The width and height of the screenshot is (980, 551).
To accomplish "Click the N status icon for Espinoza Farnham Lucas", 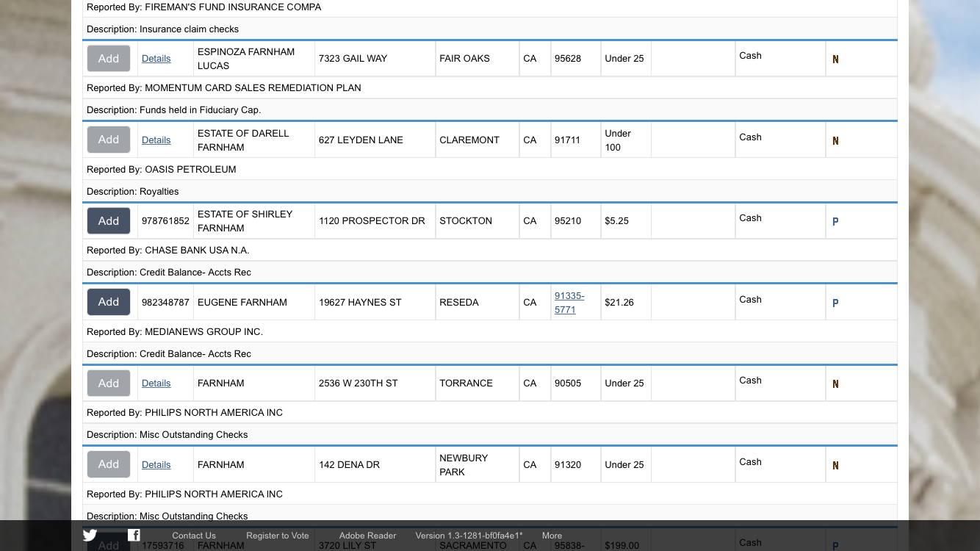I will (835, 60).
